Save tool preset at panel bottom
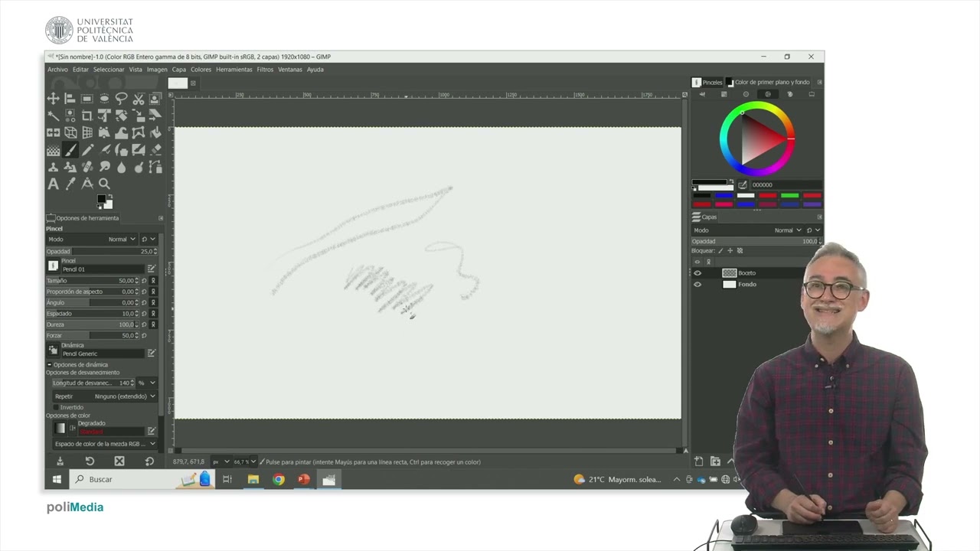980x551 pixels. [x=60, y=461]
